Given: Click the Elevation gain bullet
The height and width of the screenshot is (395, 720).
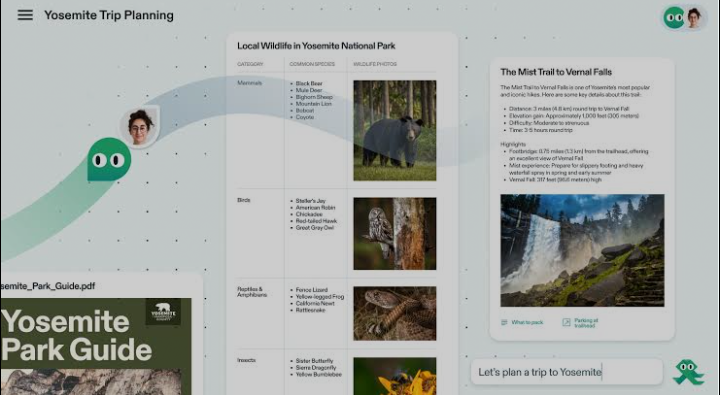Looking at the screenshot, I should pos(574,116).
